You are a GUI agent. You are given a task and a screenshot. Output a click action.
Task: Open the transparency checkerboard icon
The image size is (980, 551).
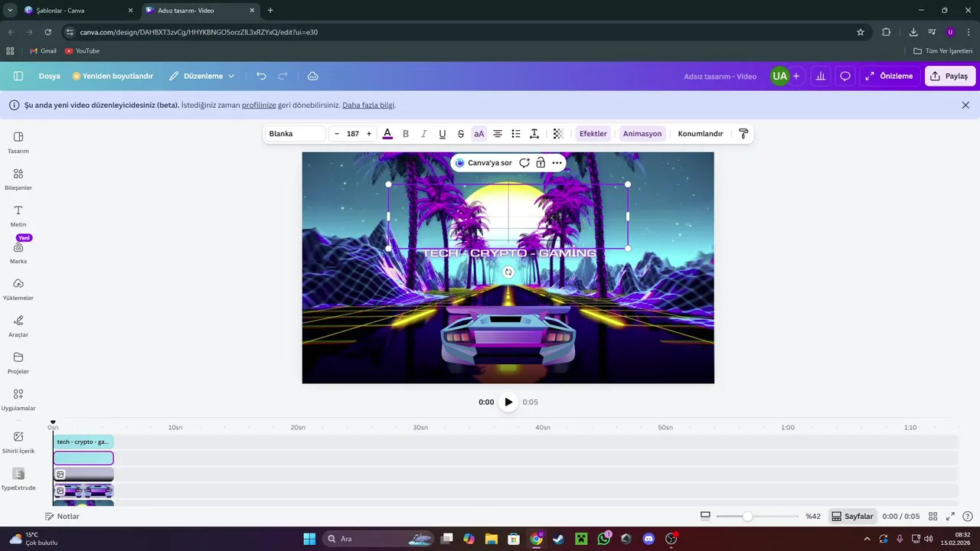pyautogui.click(x=558, y=134)
